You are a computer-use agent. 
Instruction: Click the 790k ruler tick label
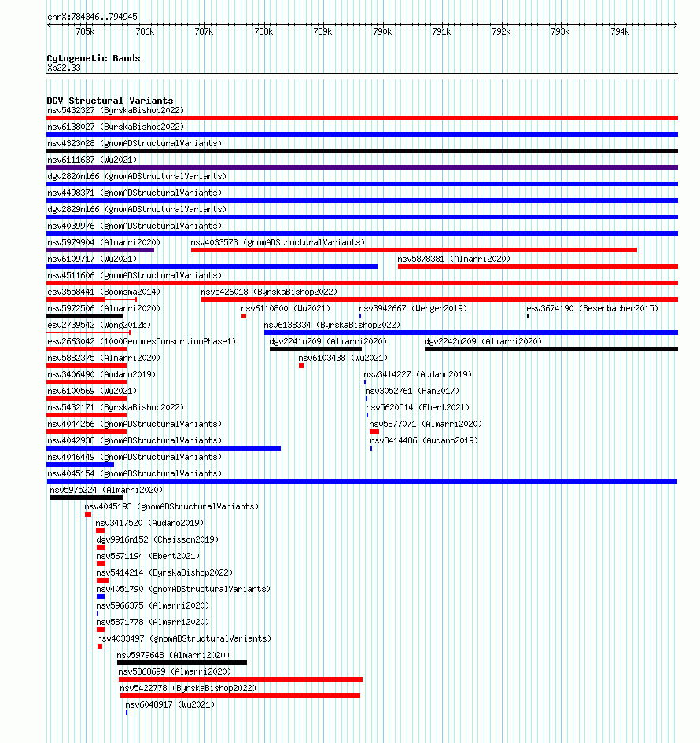click(x=382, y=31)
